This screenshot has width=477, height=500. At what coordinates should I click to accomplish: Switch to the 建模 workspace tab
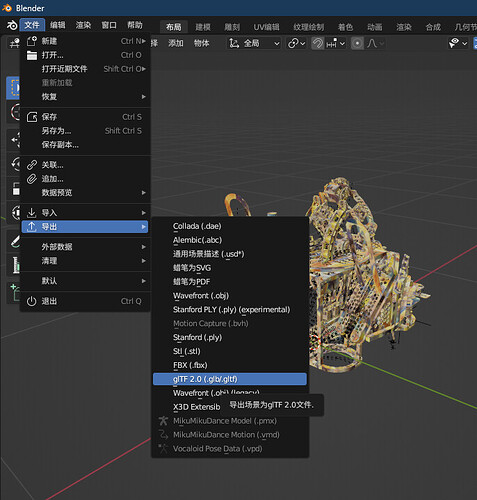coord(203,27)
